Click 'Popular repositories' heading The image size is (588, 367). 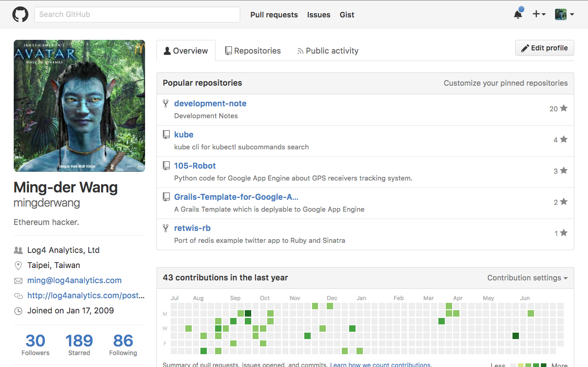203,83
